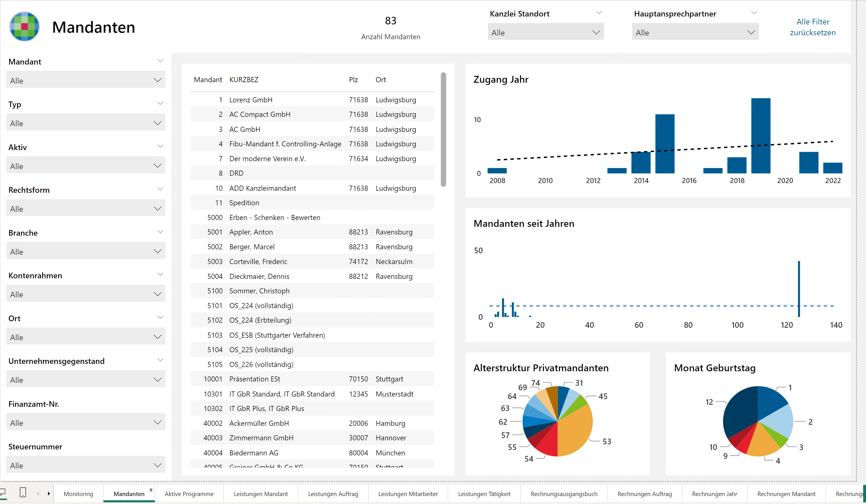Select dark blue slice 12 in Geburtstag pie
This screenshot has width=866, height=504.
[x=741, y=412]
